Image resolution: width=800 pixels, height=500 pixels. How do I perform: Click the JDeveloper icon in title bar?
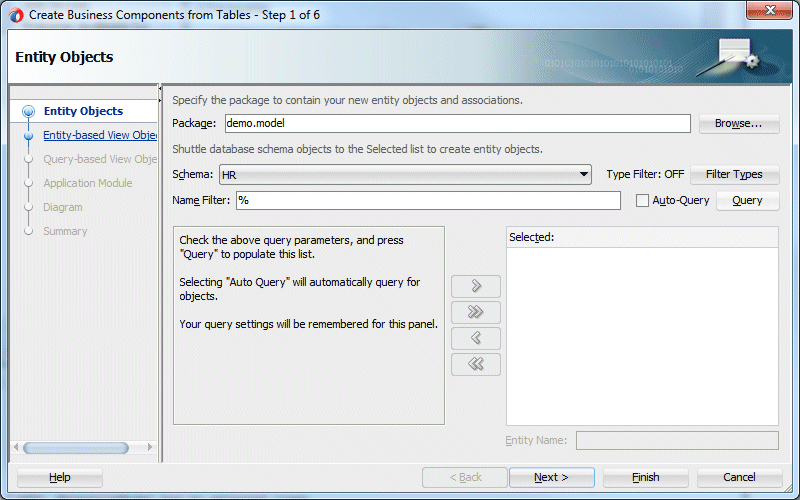point(16,15)
